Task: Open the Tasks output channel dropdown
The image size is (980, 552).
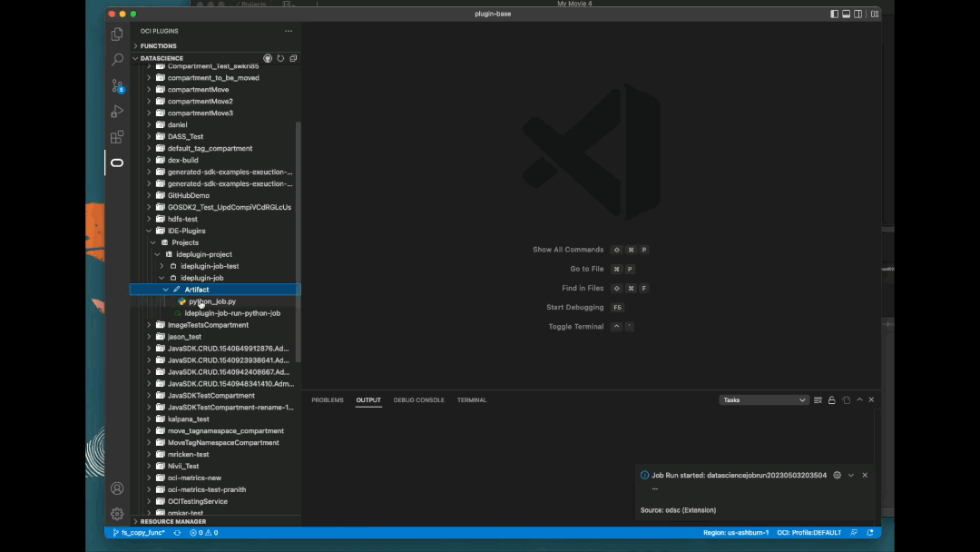Action: point(762,399)
